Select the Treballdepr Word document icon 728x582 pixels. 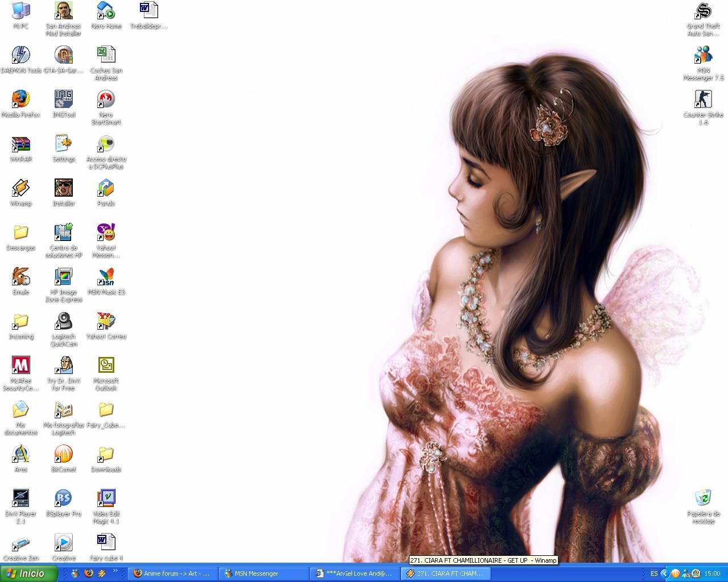(148, 15)
